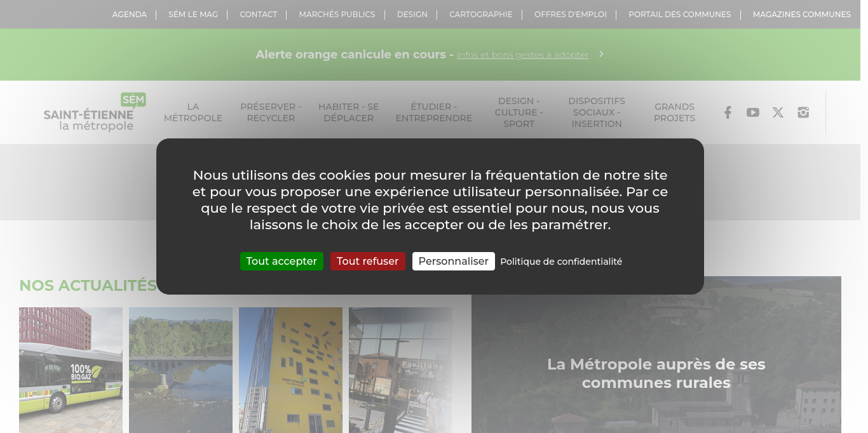Image resolution: width=868 pixels, height=433 pixels.
Task: Open the La Métropole menu
Action: (193, 112)
